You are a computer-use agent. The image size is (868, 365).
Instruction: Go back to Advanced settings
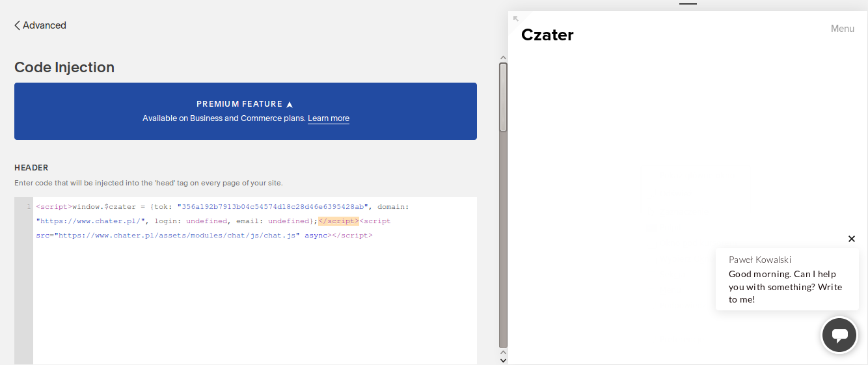40,25
